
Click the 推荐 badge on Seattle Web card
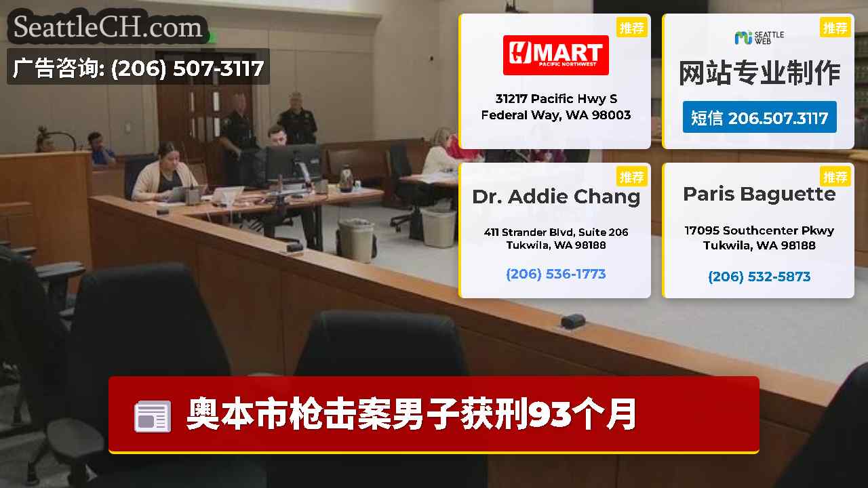pos(835,28)
